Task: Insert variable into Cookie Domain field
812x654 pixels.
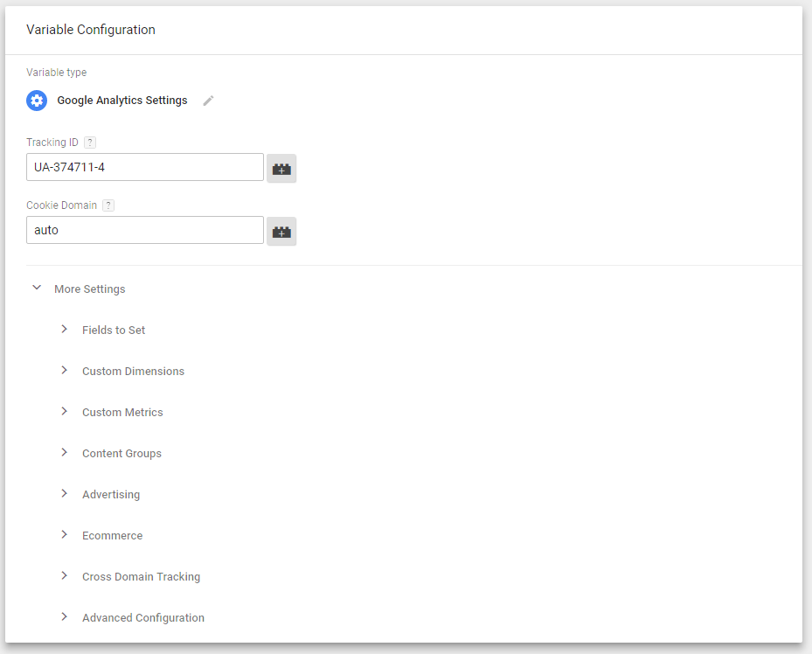Action: [281, 232]
